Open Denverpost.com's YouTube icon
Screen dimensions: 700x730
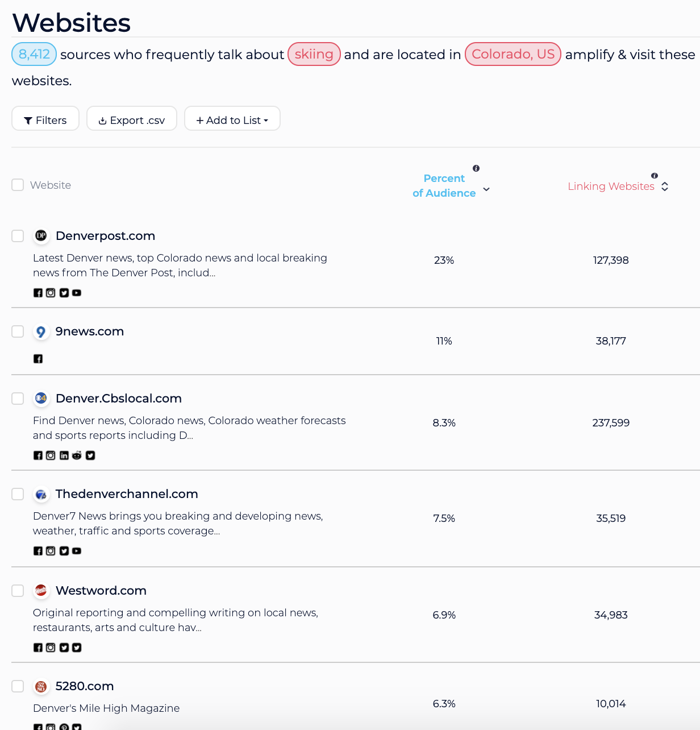tap(77, 293)
